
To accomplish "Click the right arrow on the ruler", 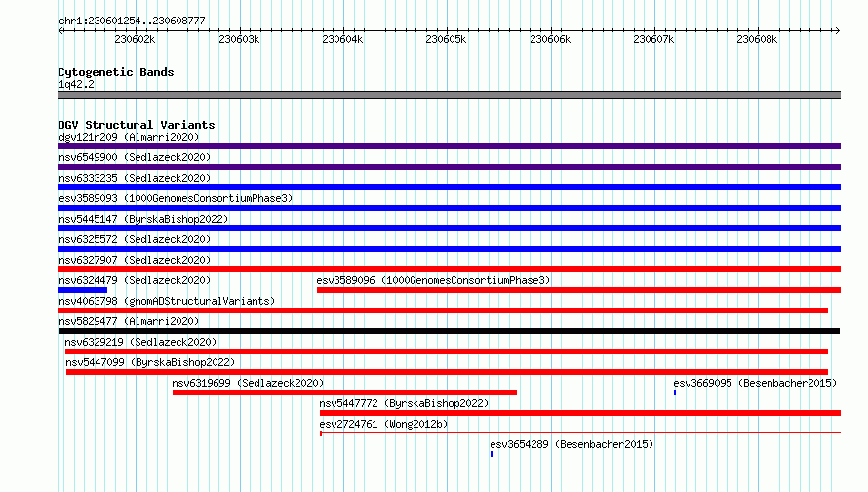I will tap(837, 31).
